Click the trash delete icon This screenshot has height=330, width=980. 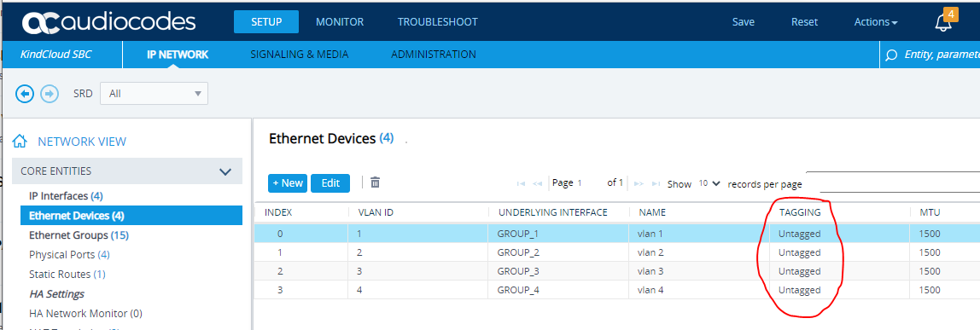coord(375,182)
